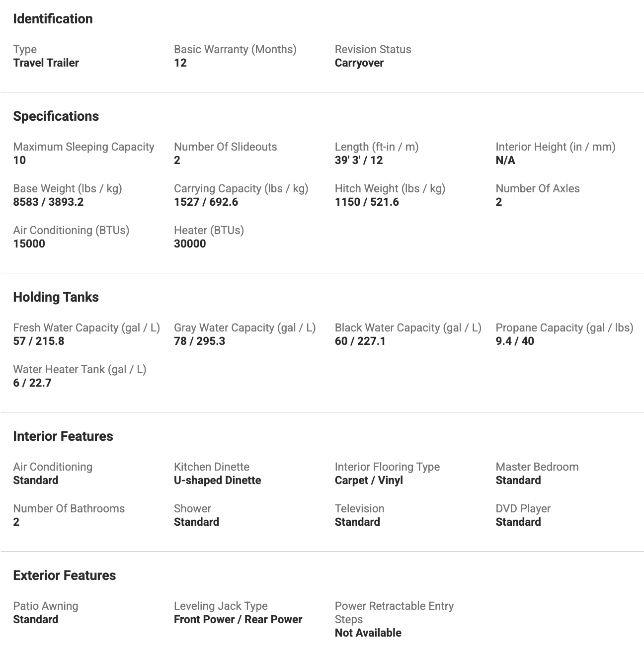Click the Number Of Slideouts label

(x=225, y=147)
